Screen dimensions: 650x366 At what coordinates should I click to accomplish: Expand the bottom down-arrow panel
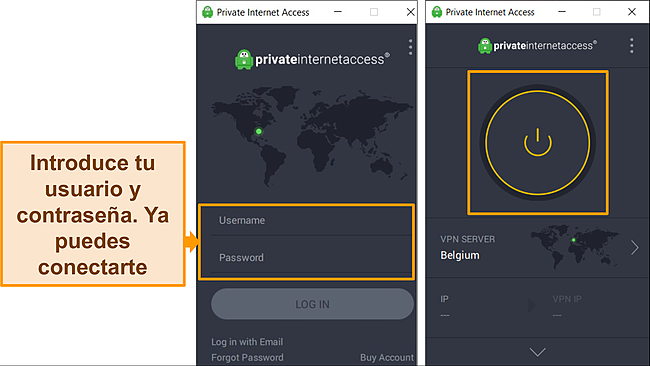[538, 352]
